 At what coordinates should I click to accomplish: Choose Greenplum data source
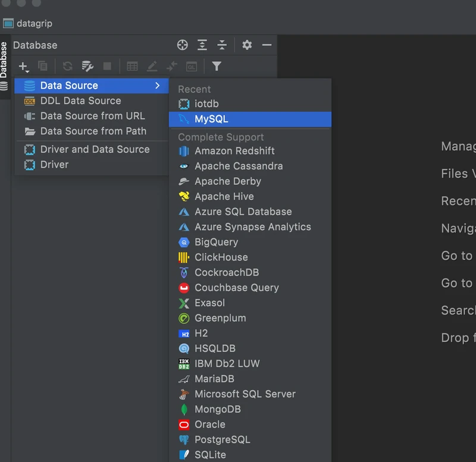(x=250, y=318)
